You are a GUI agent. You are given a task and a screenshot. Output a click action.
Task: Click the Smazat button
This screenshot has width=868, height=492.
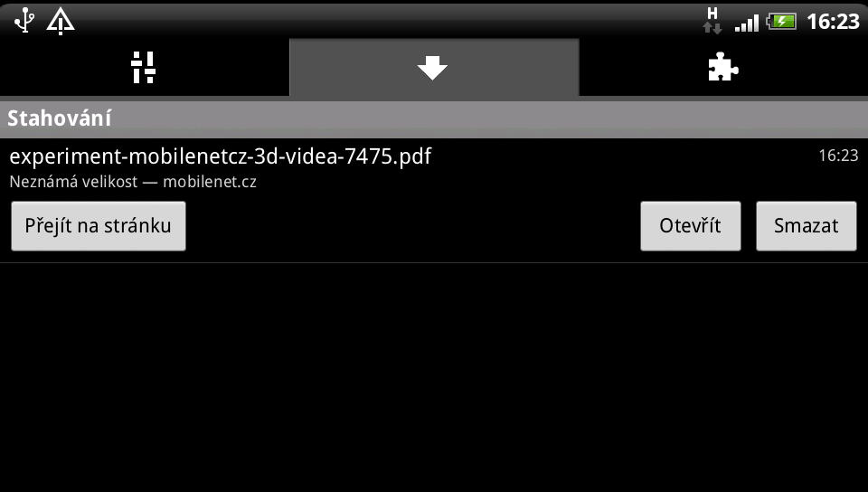click(x=806, y=226)
